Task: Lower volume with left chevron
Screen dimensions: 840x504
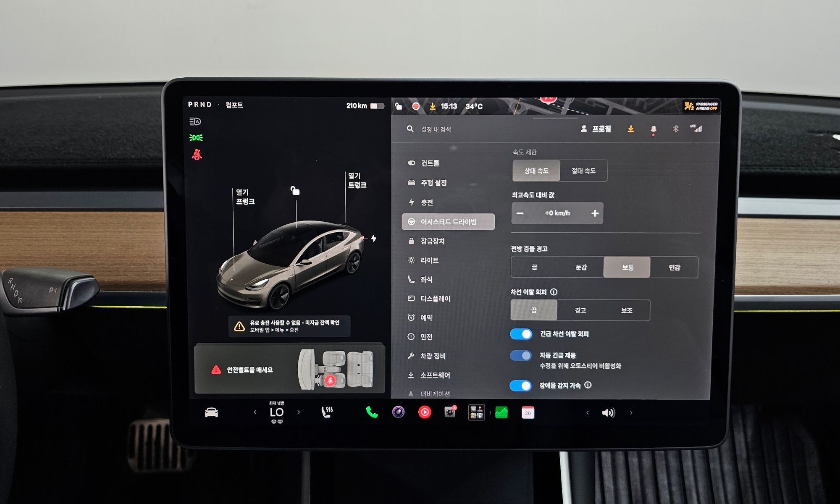Action: click(x=588, y=413)
